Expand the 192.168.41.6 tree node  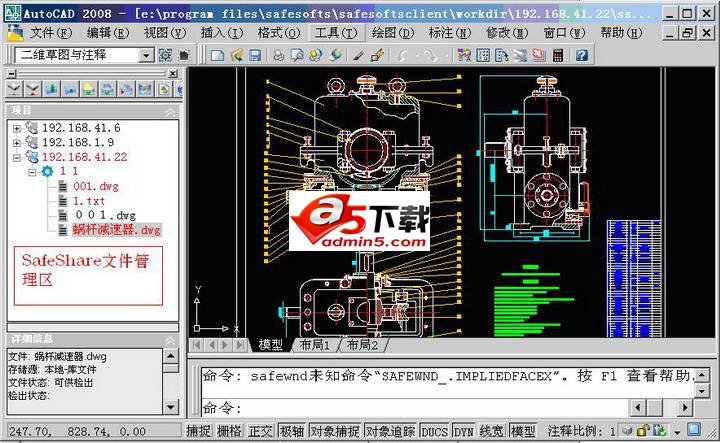click(17, 128)
